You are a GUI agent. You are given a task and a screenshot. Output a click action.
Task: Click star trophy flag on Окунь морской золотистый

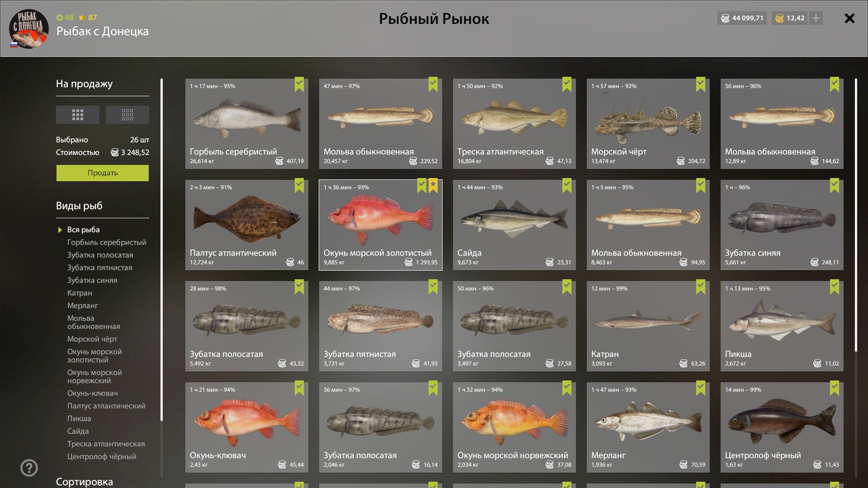433,186
